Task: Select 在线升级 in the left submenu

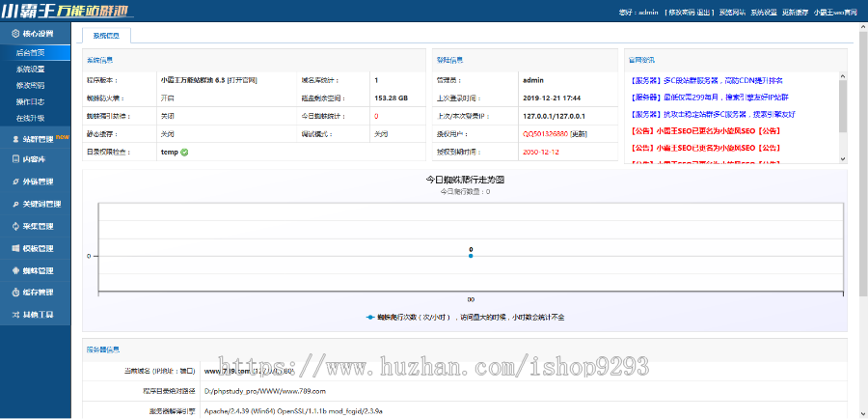Action: click(x=30, y=117)
